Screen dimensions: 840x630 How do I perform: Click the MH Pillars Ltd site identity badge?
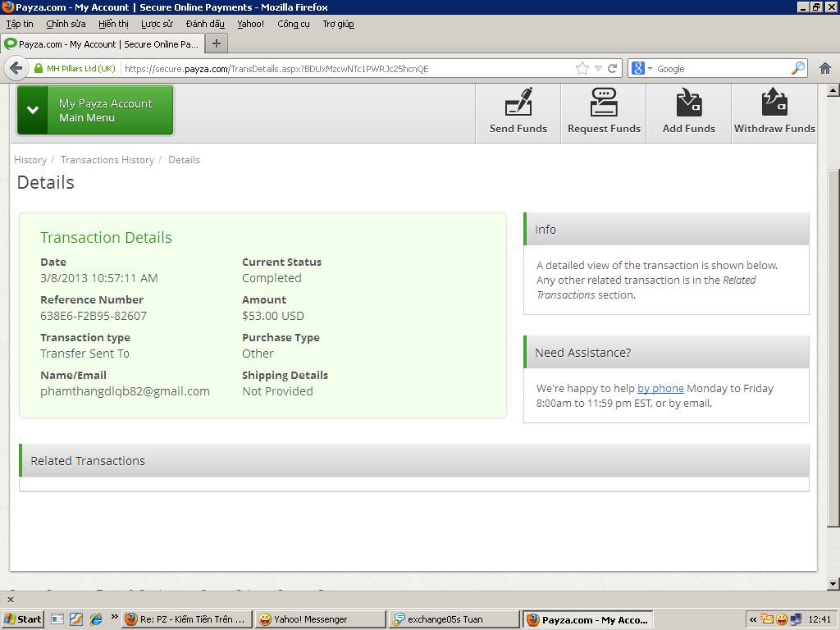(x=75, y=69)
